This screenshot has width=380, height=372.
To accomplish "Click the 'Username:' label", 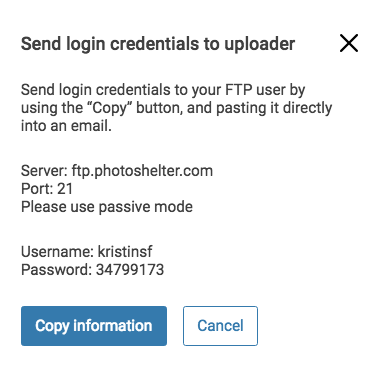I will click(57, 252).
